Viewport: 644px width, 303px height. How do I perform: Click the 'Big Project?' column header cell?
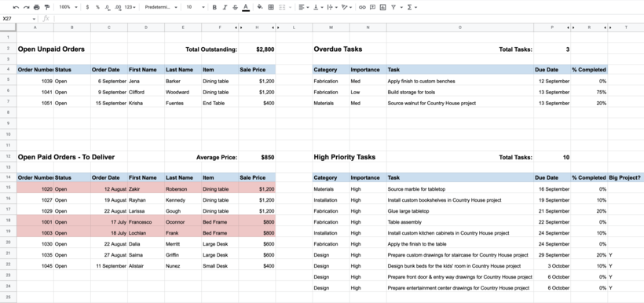coord(625,177)
